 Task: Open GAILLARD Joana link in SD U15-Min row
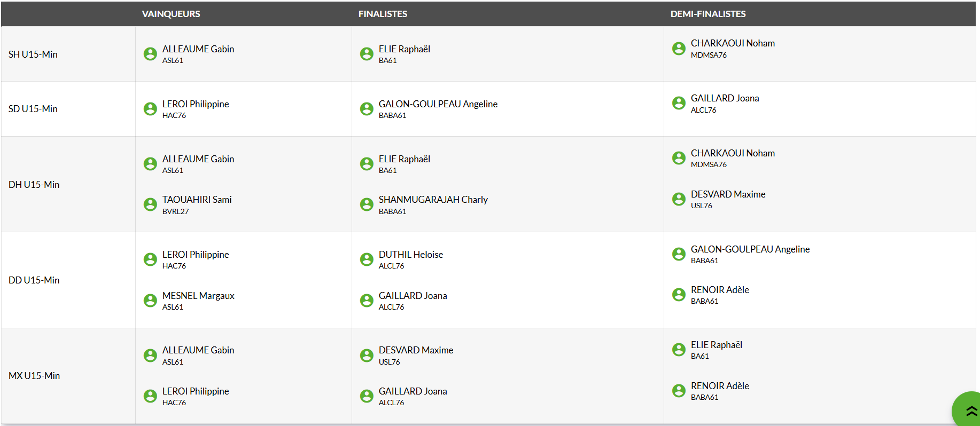724,98
